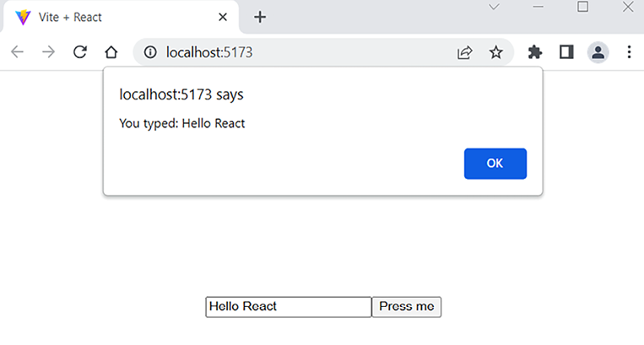Screen dimensions: 644x345
Task: Minimize the browser window
Action: tap(538, 8)
